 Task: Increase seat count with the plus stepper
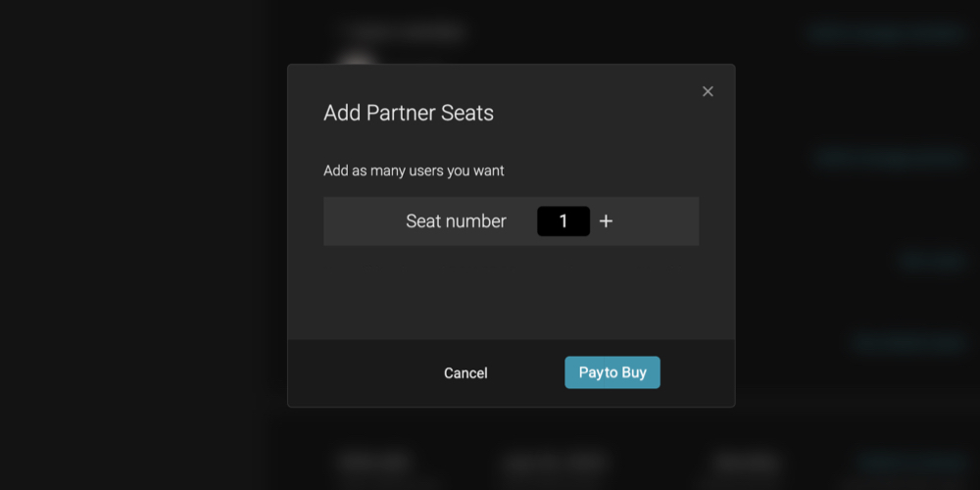[x=606, y=221]
